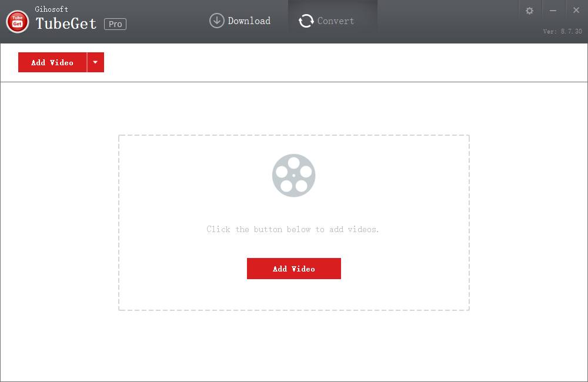Click the Gihosoft brand name text

coord(52,9)
